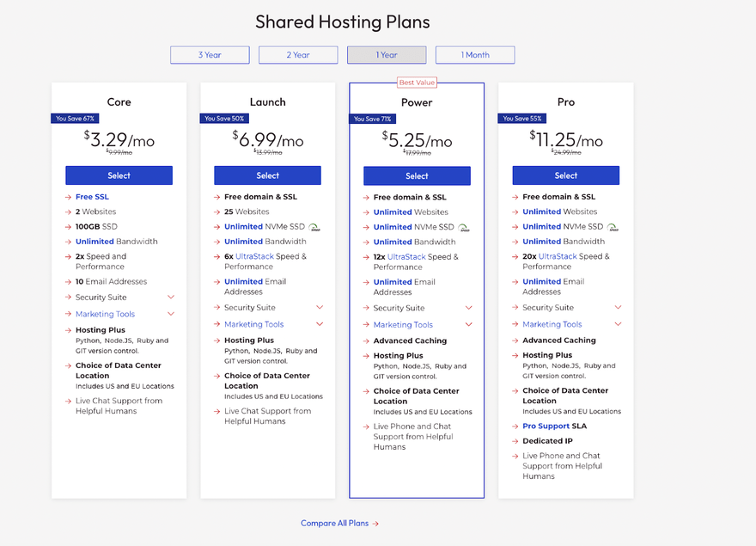Expand Security Suite in Core plan
Viewport: 756px width, 546px height.
(171, 297)
